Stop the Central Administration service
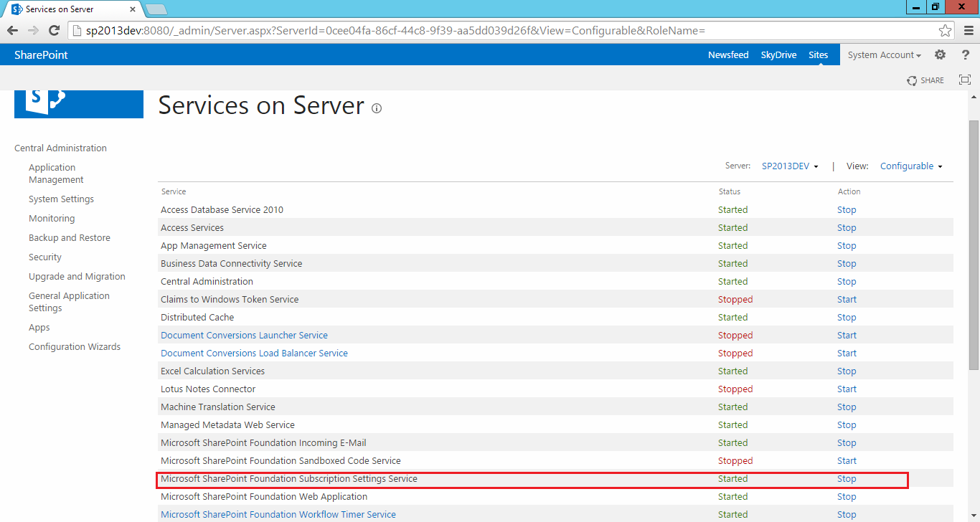Viewport: 980px width, 522px height. (x=847, y=282)
